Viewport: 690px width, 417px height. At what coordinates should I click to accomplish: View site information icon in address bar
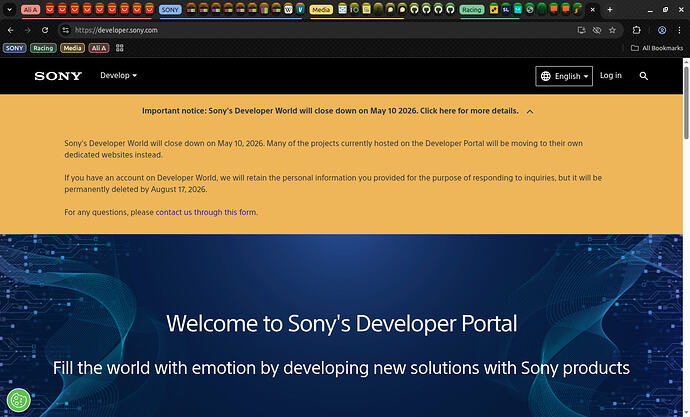[66, 30]
